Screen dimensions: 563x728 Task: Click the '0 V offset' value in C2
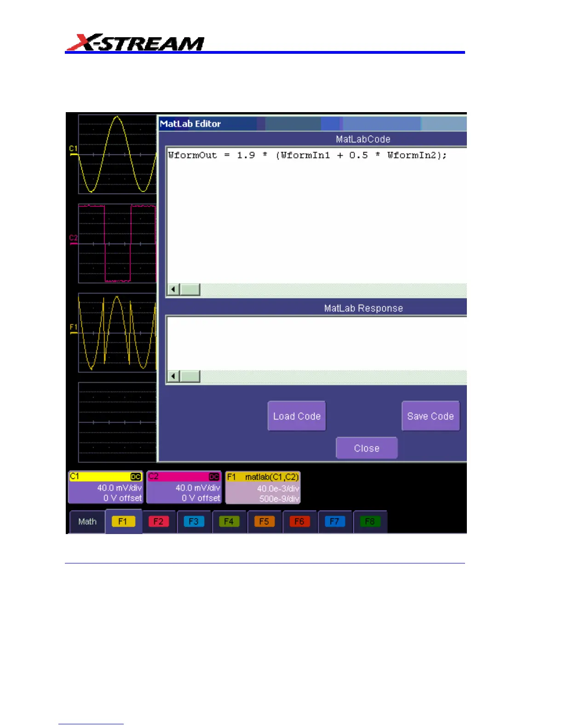pyautogui.click(x=201, y=498)
